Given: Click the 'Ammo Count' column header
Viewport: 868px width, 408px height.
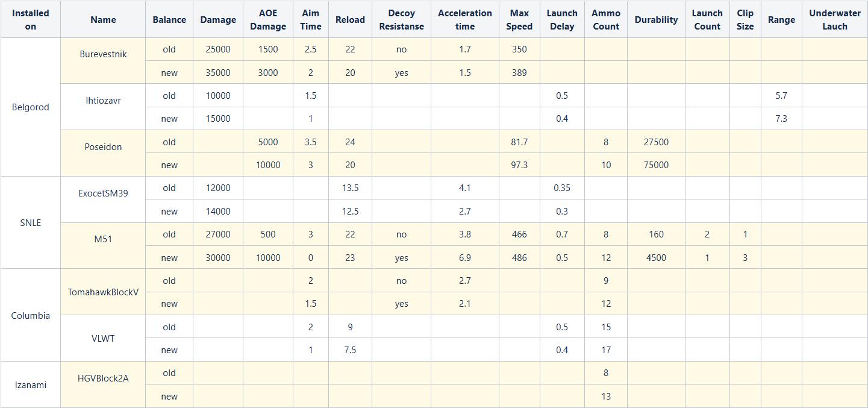Looking at the screenshot, I should [606, 19].
